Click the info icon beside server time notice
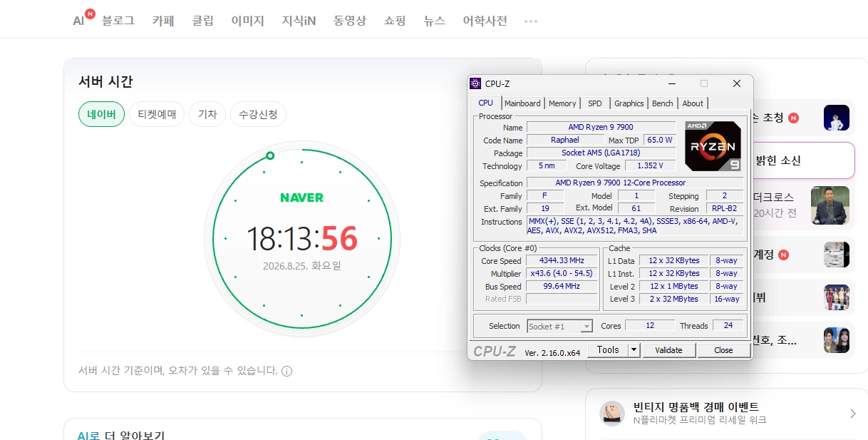 click(286, 371)
